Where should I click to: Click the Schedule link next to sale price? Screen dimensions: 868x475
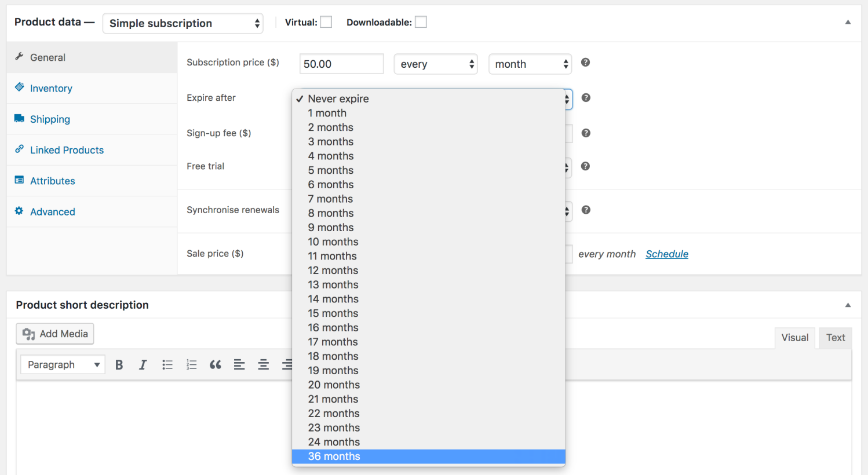tap(666, 254)
